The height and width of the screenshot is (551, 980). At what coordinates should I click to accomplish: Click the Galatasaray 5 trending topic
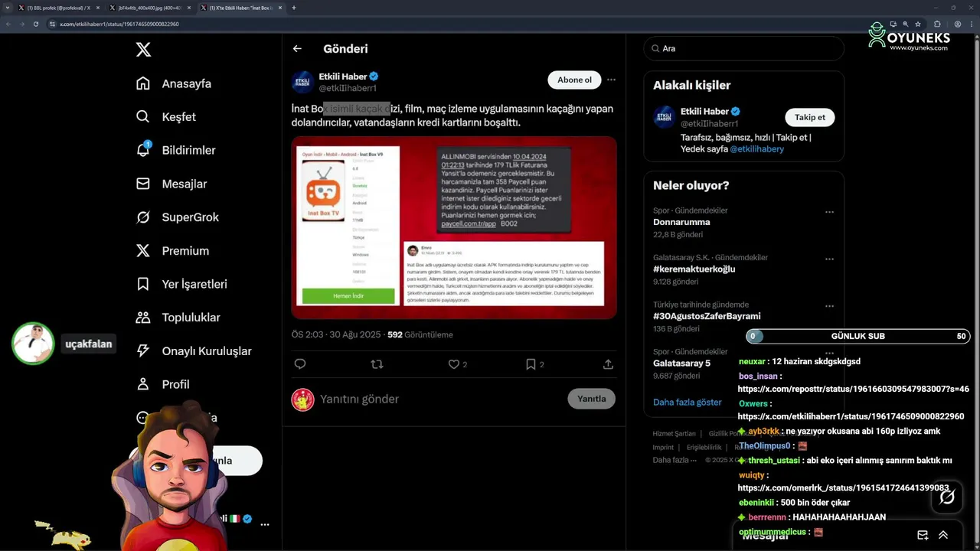point(681,363)
